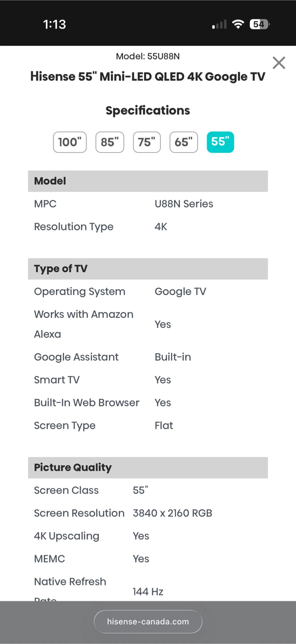Tap the Operating System Google TV row

pos(148,292)
